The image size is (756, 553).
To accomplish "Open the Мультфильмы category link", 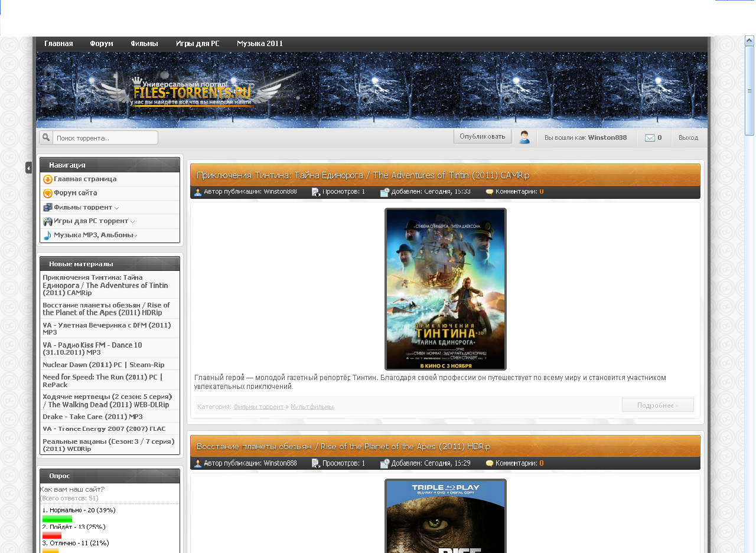I will click(312, 407).
